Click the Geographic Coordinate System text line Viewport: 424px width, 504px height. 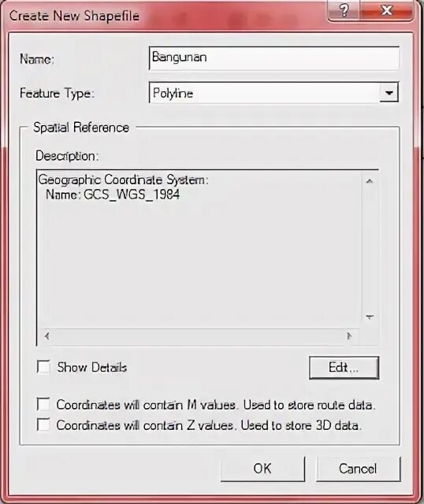124,180
